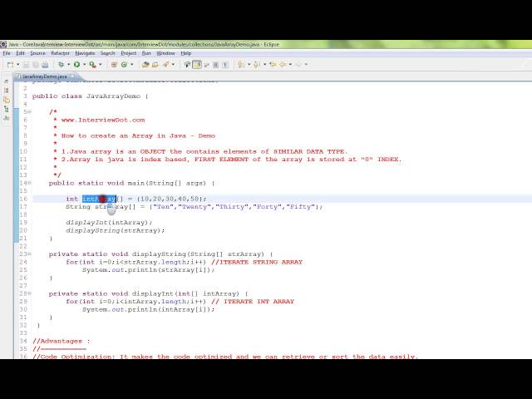This screenshot has width=532, height=399.
Task: Open the Debug configurations dropdown arrow
Action: pos(68,65)
